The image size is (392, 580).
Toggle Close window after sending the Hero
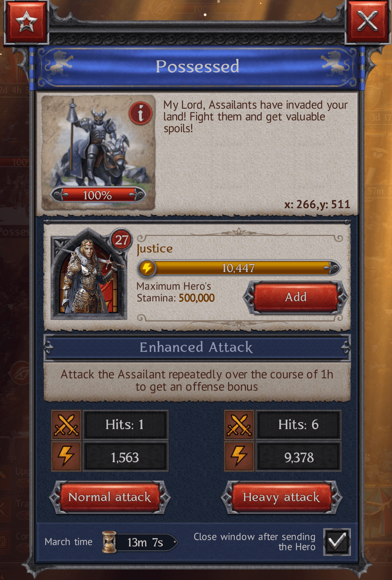(337, 542)
